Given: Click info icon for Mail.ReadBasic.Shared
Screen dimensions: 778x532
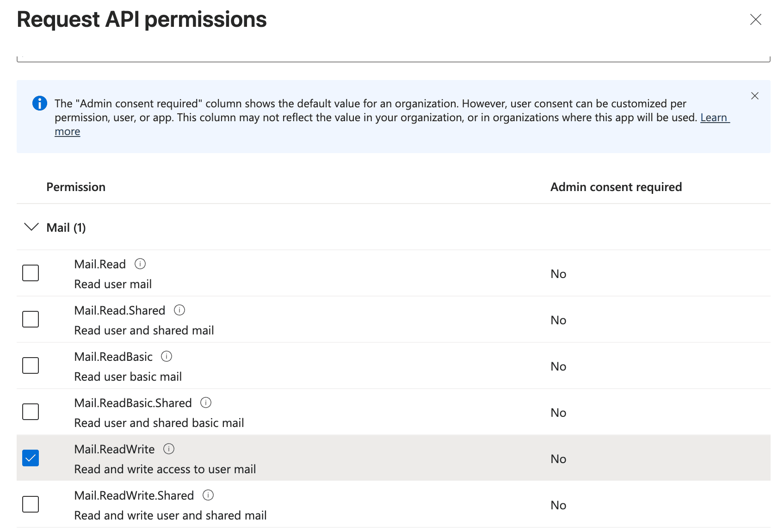Looking at the screenshot, I should click(x=206, y=402).
